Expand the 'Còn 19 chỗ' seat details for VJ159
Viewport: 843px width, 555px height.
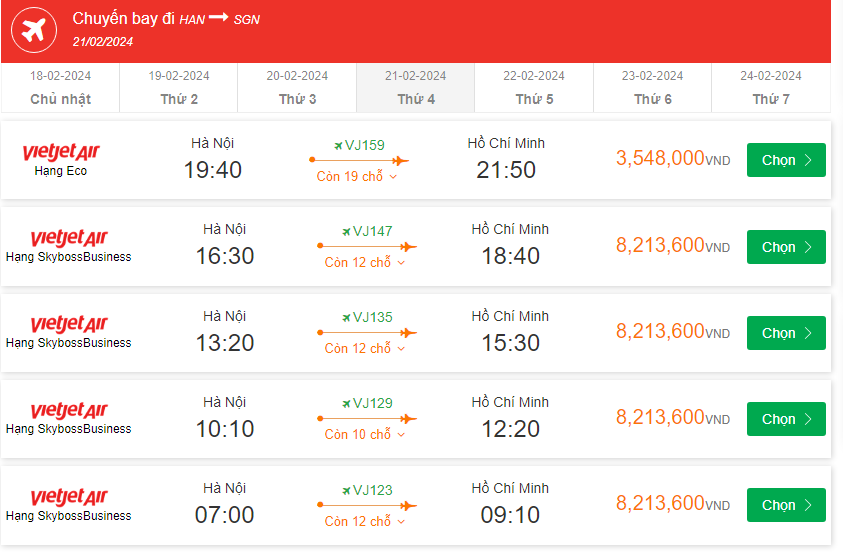[x=358, y=177]
